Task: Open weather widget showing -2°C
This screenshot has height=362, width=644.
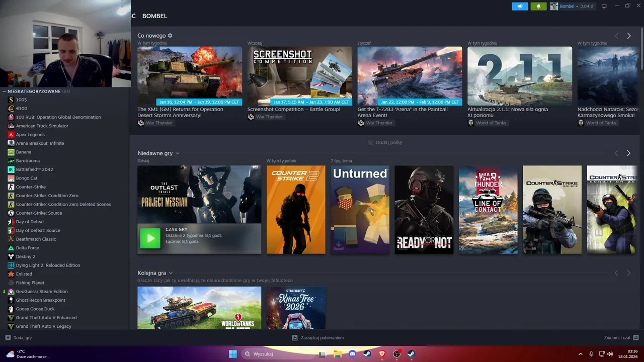Action: point(28,354)
